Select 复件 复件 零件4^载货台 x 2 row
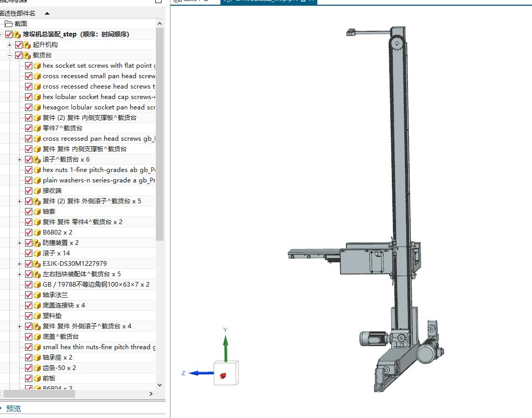 82,222
